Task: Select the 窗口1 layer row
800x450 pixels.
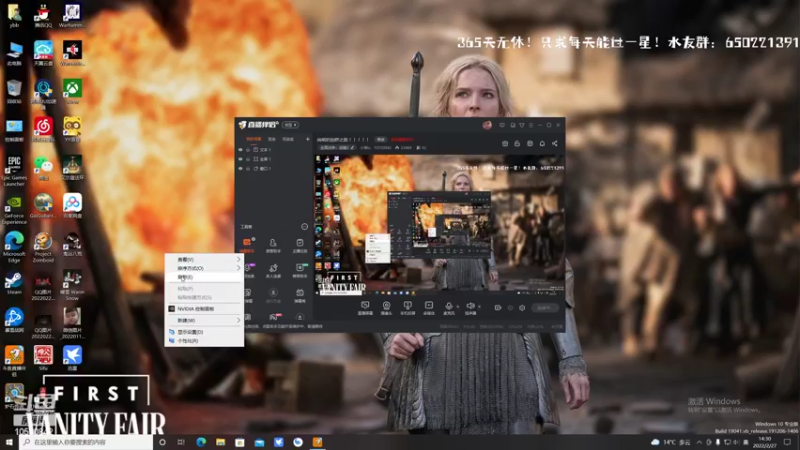Action: (x=273, y=168)
